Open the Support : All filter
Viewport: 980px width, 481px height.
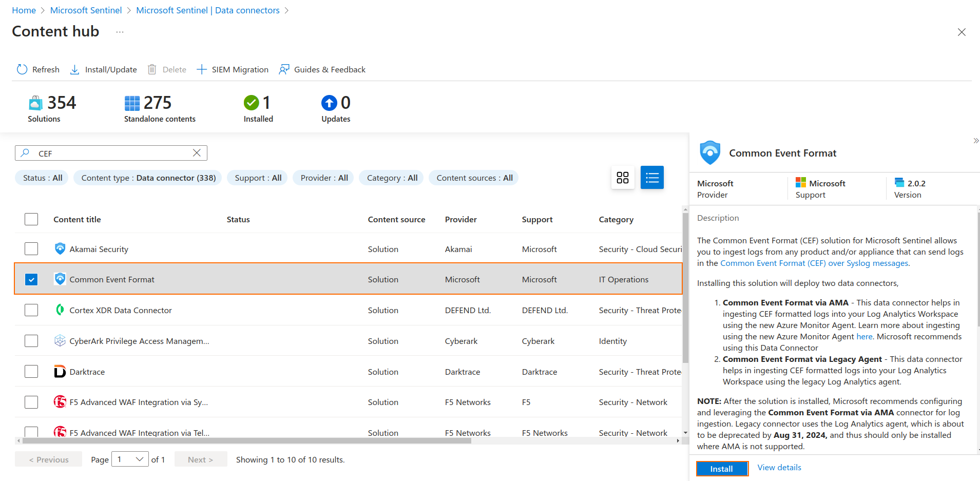click(x=258, y=178)
